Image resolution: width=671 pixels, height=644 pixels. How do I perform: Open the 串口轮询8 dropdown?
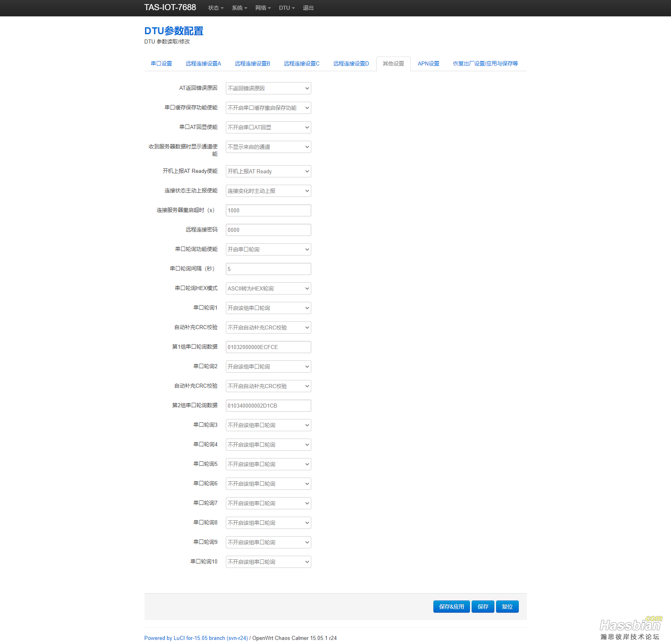pos(269,523)
